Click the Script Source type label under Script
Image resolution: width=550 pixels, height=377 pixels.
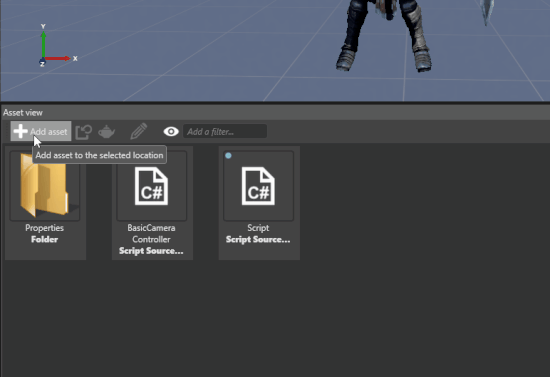point(258,240)
